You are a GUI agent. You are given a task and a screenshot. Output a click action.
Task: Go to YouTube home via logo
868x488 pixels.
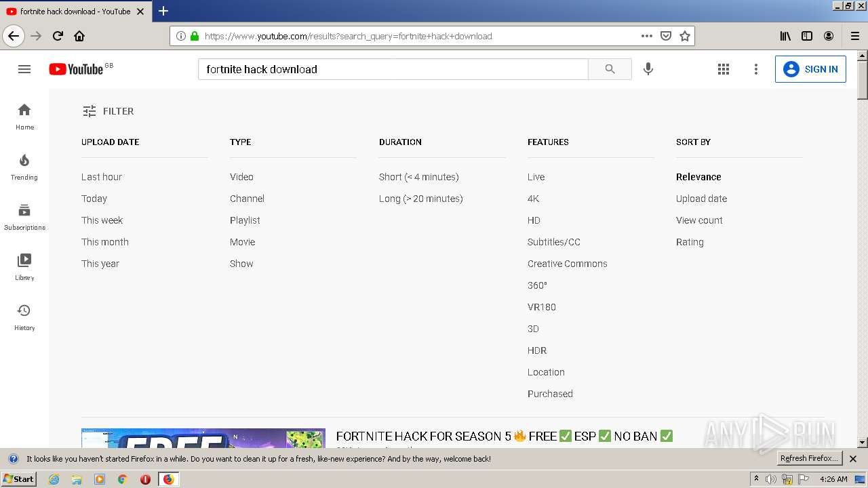(76, 69)
